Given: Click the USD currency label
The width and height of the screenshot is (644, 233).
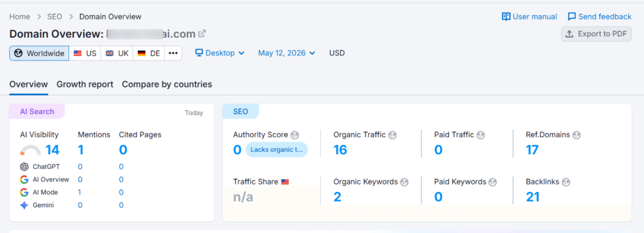Looking at the screenshot, I should (x=337, y=53).
